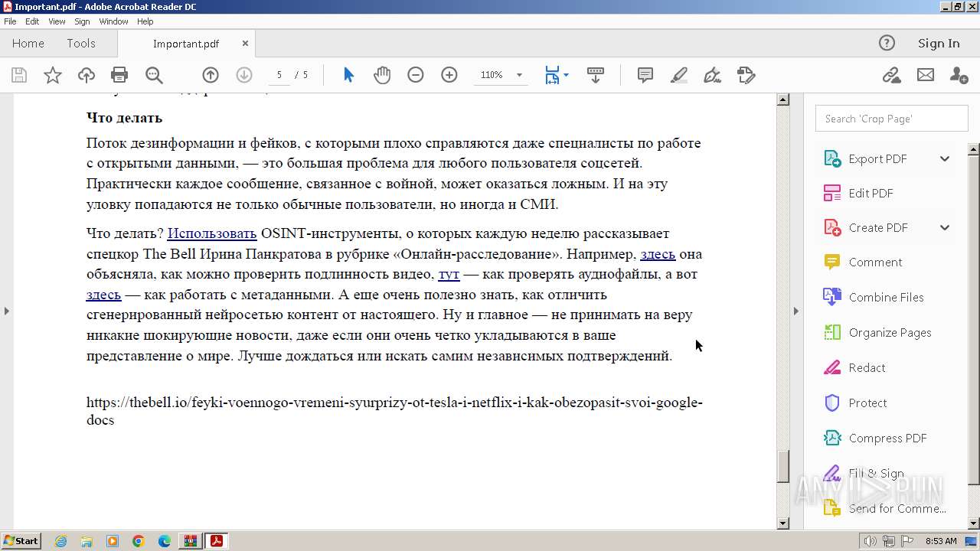Viewport: 980px width, 551px height.
Task: Open Edit PDF tool
Action: coord(871,193)
